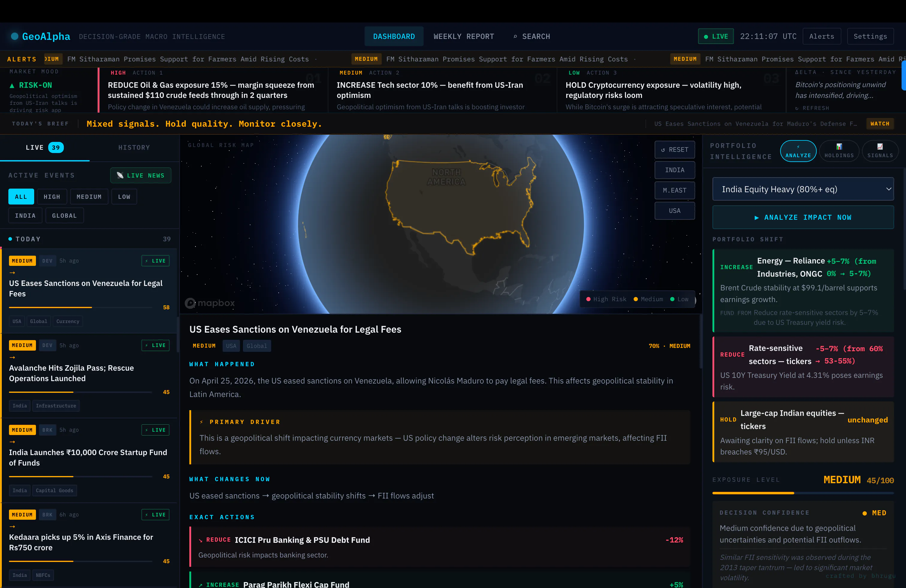Click the score bar showing 58

click(x=80, y=307)
